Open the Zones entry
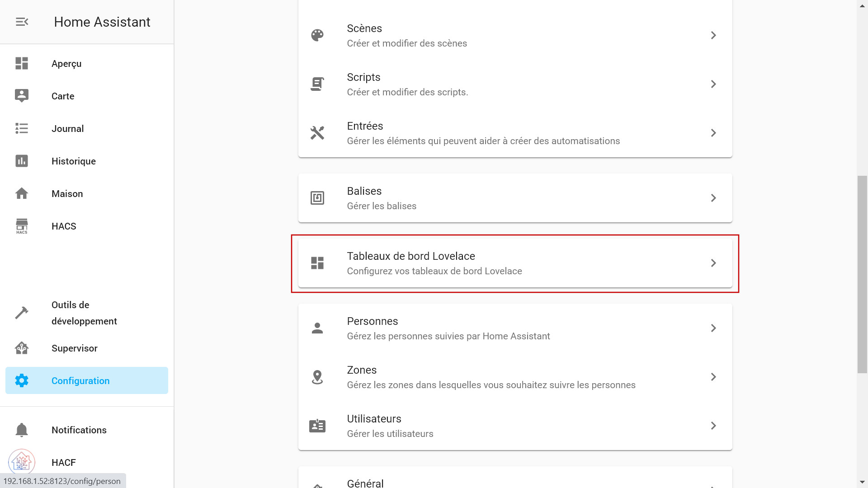This screenshot has height=488, width=868. pos(515,377)
